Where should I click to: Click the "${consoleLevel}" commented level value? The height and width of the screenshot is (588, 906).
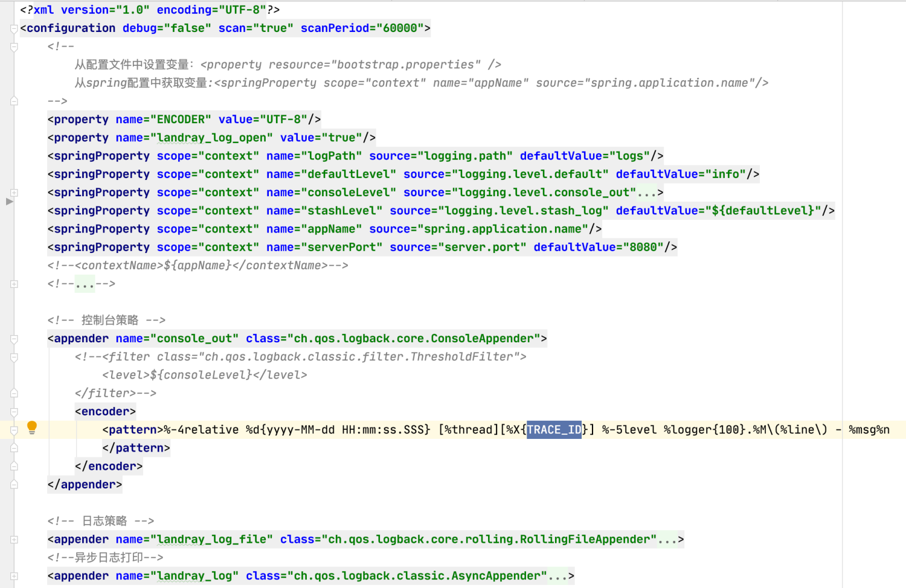click(x=201, y=375)
